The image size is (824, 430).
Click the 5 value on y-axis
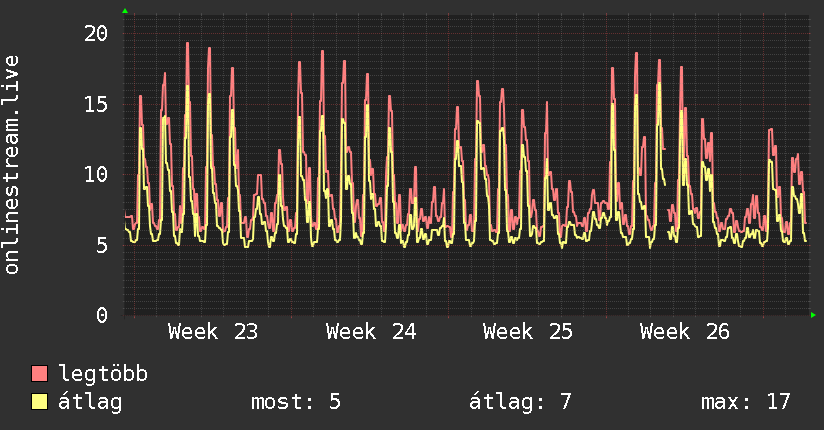102,245
